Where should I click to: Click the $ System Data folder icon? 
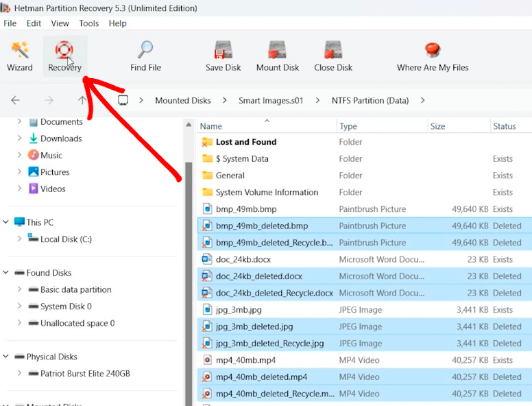(x=207, y=158)
